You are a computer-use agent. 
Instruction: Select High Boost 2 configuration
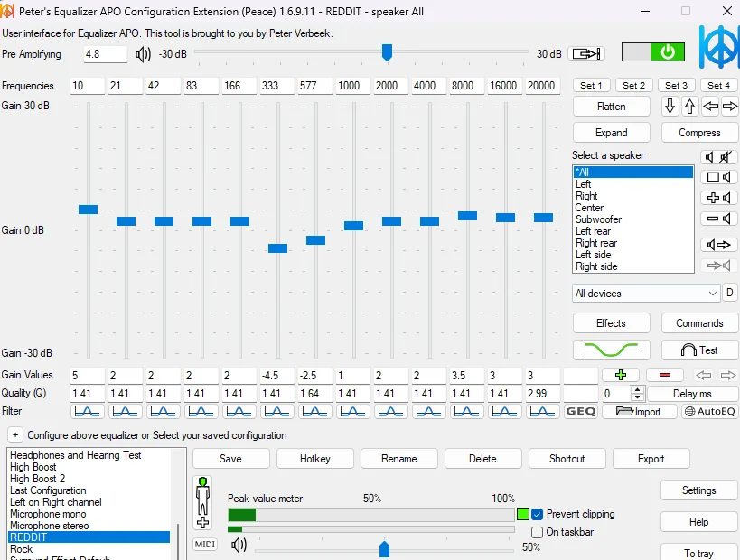(89, 479)
